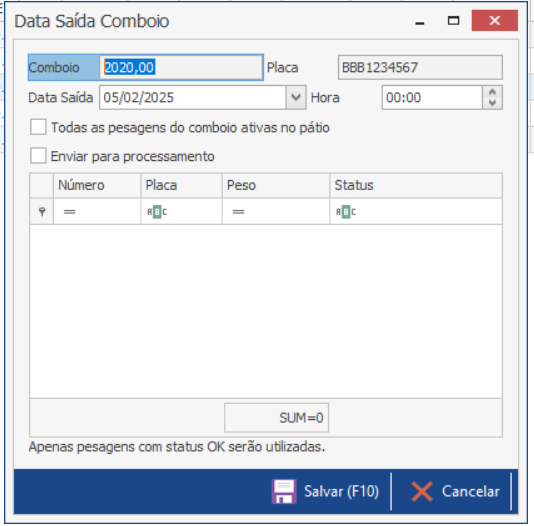Decrease the Hora value with down arrow
The width and height of the screenshot is (534, 526).
pos(492,103)
